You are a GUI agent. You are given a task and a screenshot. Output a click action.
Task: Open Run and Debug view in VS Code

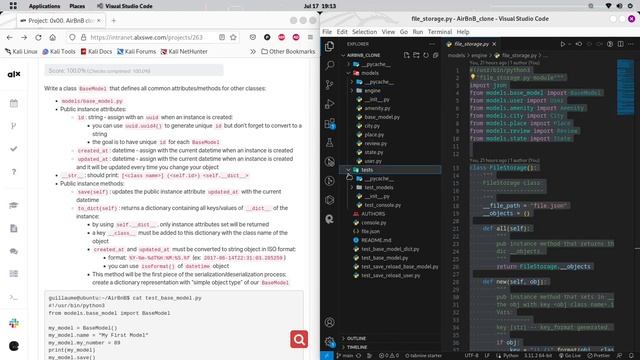(x=330, y=104)
